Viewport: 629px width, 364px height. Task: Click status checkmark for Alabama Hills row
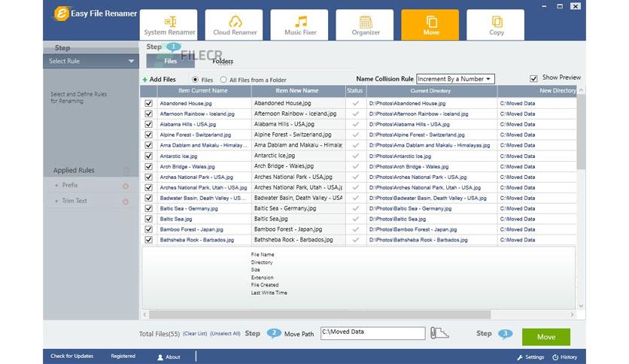tap(355, 124)
